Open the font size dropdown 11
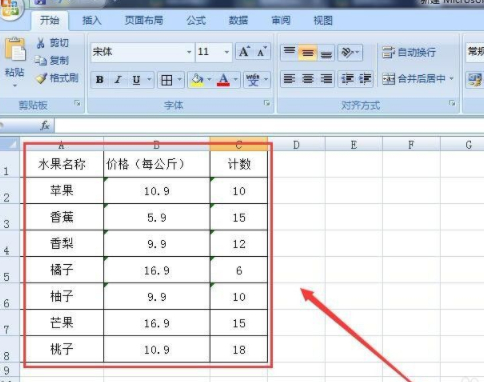Viewport: 484px width, 382px height. tap(227, 52)
